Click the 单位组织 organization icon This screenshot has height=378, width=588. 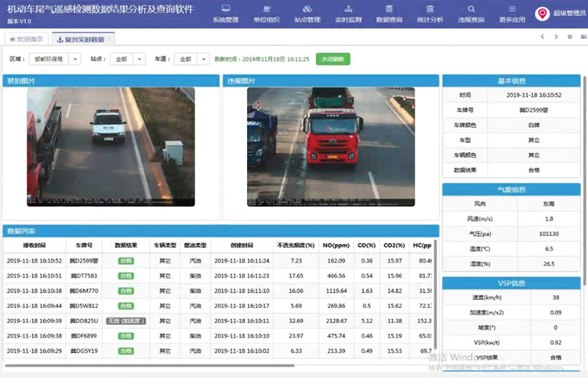click(x=266, y=13)
